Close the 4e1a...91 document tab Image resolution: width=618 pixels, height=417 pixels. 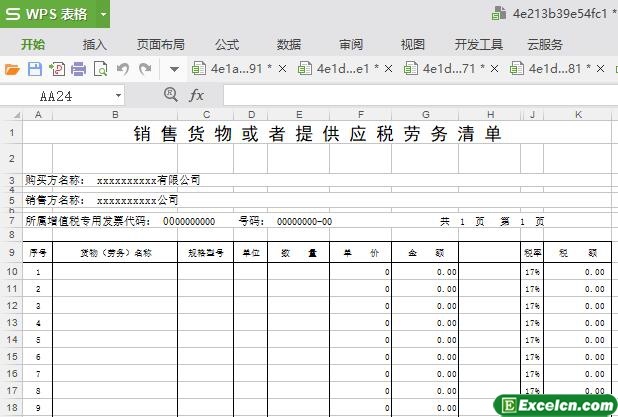tap(282, 69)
